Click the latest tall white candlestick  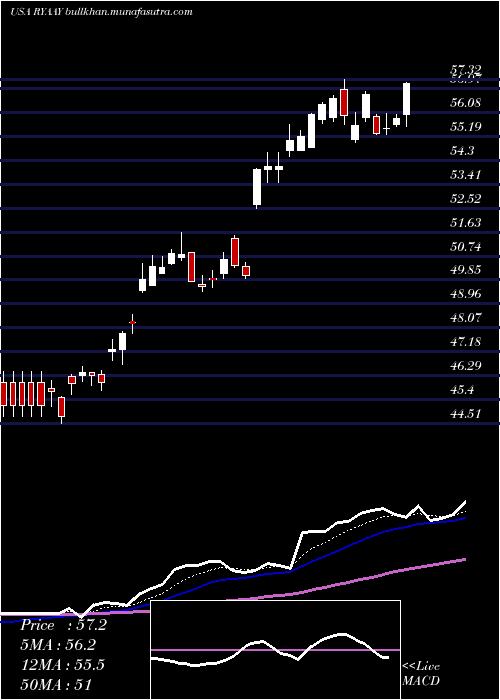[406, 99]
